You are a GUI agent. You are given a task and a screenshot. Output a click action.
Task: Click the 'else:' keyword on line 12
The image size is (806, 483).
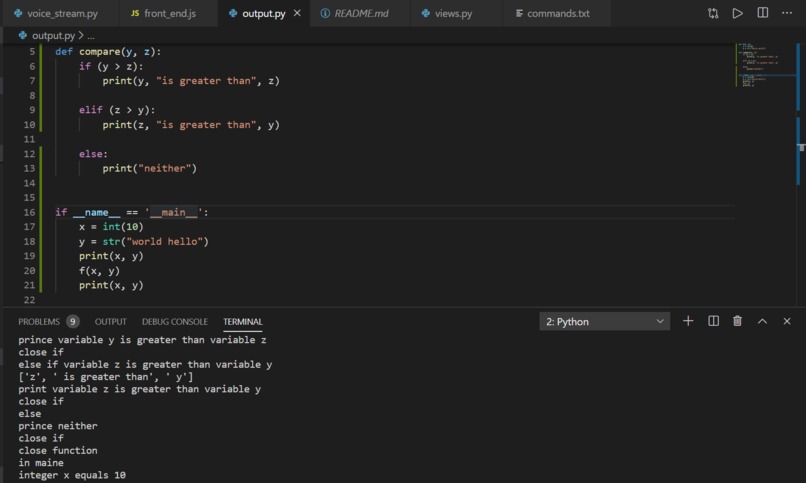click(x=93, y=154)
